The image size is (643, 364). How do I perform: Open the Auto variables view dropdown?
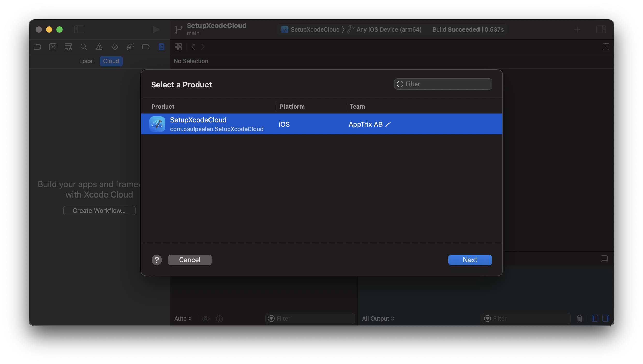tap(183, 318)
